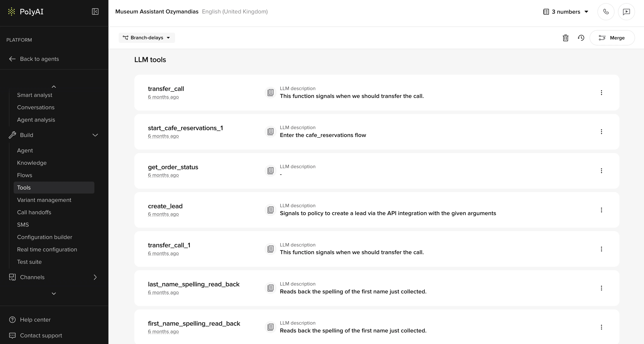Click the Channels device icon
644x344 pixels.
click(x=13, y=277)
